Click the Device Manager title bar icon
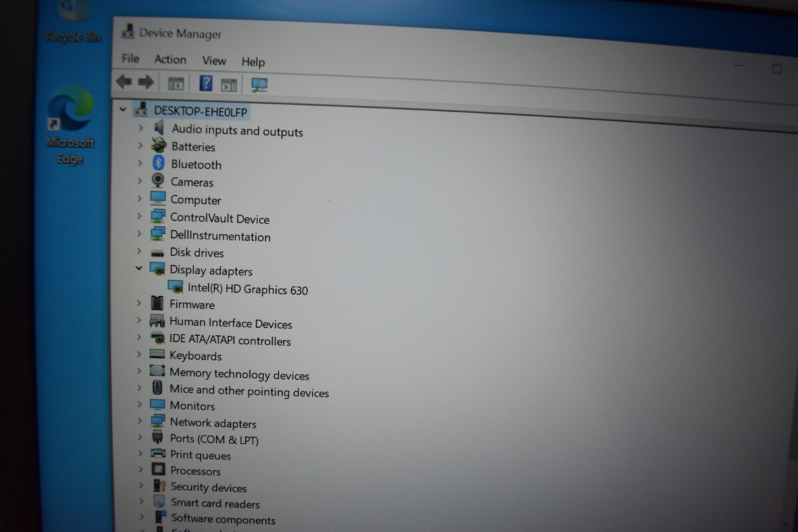 click(127, 31)
